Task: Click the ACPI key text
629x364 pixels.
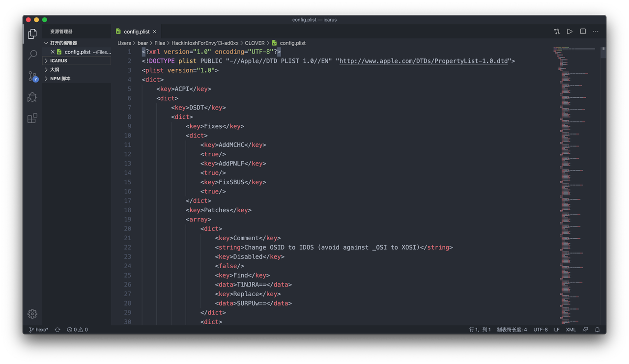Action: click(182, 89)
